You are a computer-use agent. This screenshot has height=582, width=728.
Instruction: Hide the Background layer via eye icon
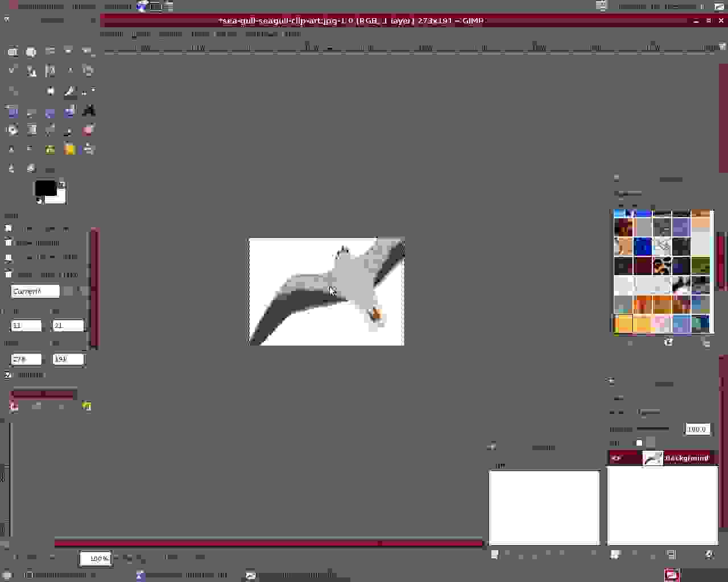pos(617,458)
